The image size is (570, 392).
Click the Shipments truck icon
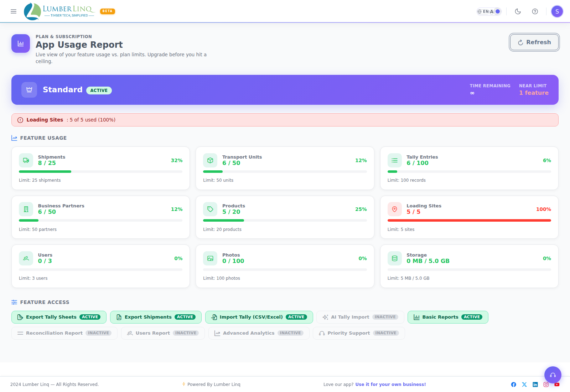26,160
